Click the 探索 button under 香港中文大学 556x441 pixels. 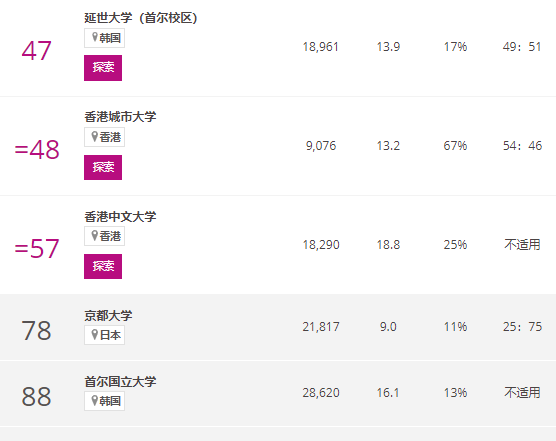(x=103, y=266)
